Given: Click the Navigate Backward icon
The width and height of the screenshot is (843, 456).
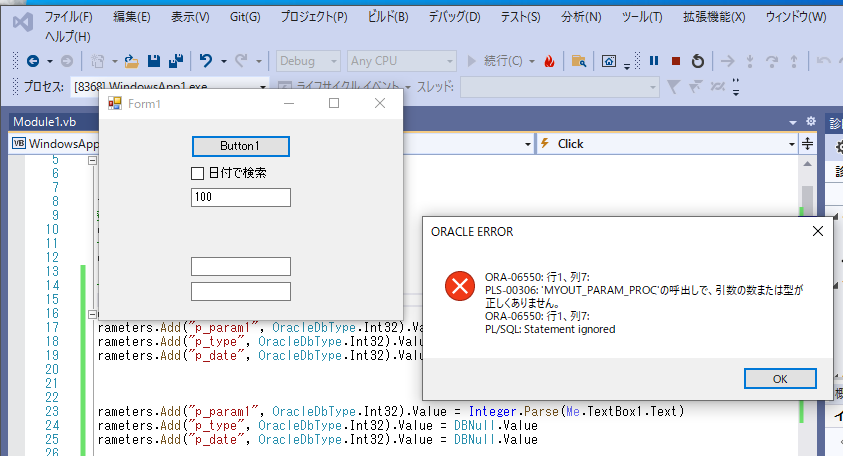Looking at the screenshot, I should [33, 61].
